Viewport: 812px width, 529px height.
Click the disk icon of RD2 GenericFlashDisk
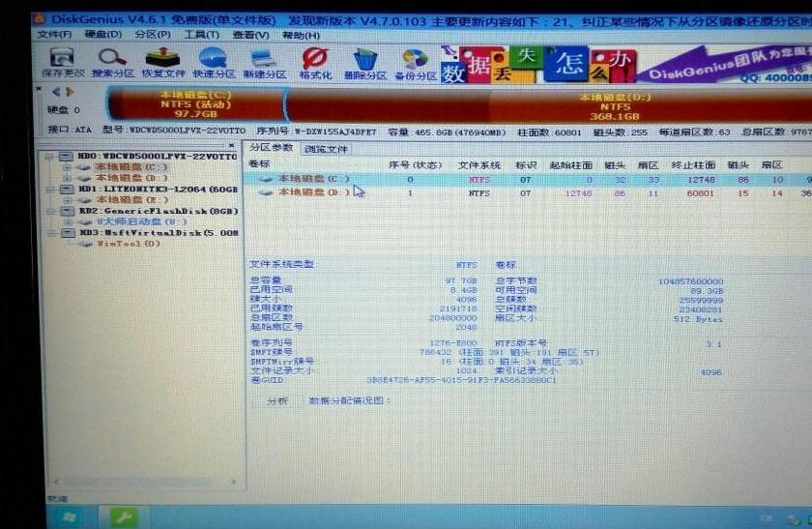tap(68, 211)
